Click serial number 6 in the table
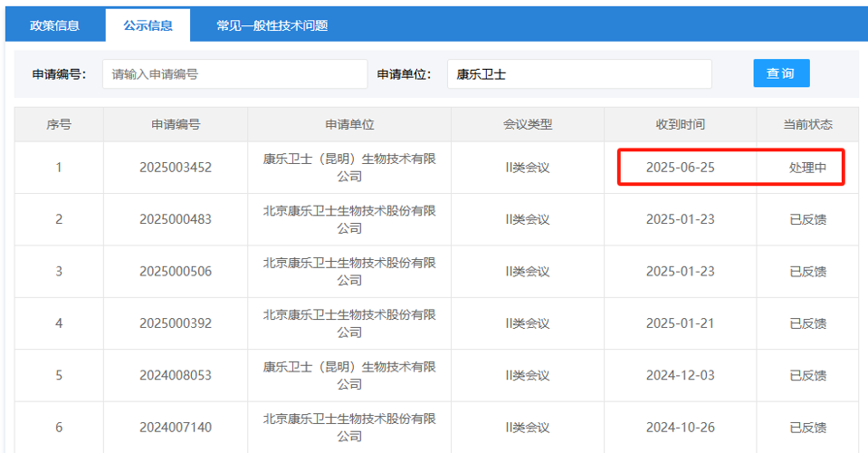The image size is (868, 453). click(x=59, y=428)
